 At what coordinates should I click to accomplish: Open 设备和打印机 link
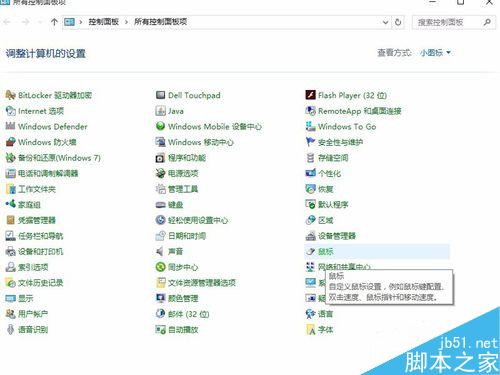40,252
